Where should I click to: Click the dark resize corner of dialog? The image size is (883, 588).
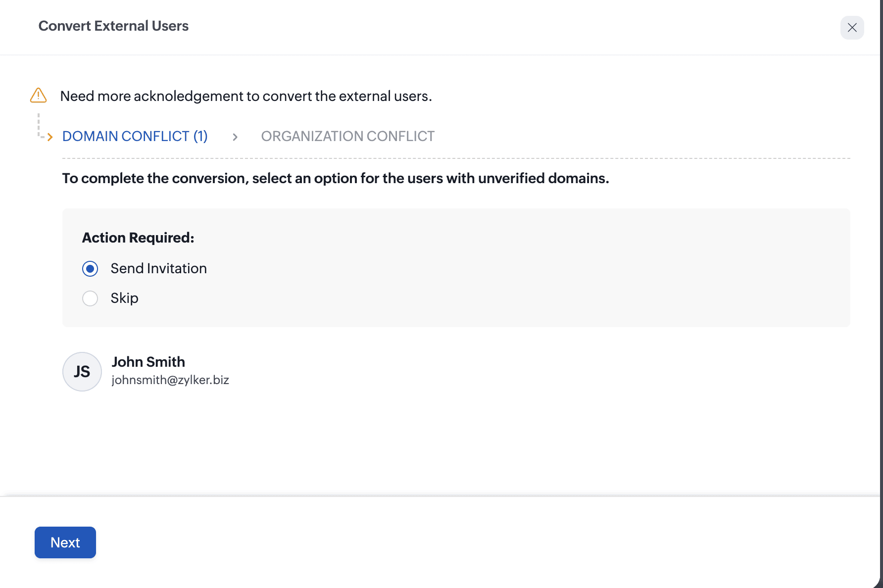click(878, 583)
